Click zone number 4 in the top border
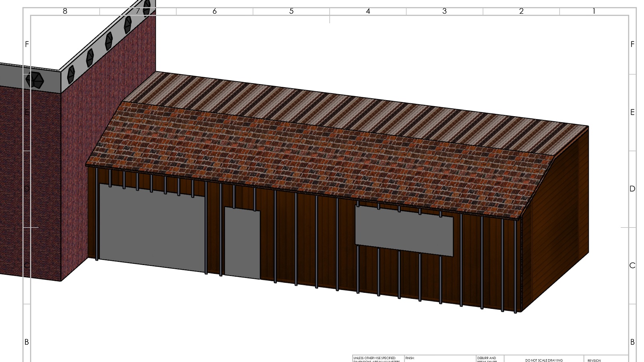This screenshot has width=644, height=362. (368, 11)
